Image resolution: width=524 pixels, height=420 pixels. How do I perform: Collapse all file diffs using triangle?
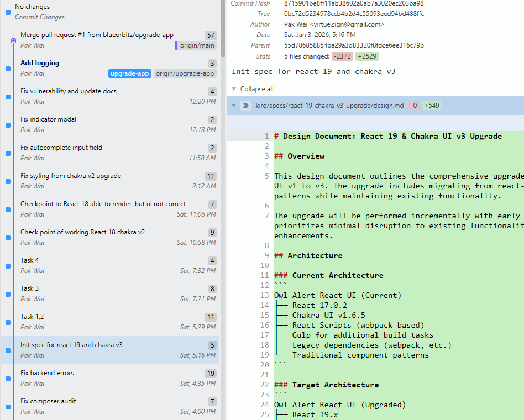234,89
